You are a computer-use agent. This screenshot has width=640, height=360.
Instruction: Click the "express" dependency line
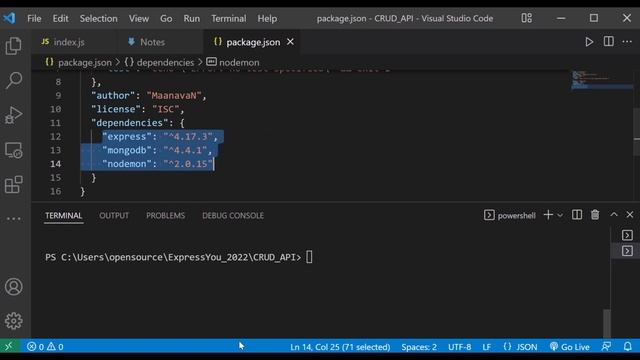tap(160, 137)
